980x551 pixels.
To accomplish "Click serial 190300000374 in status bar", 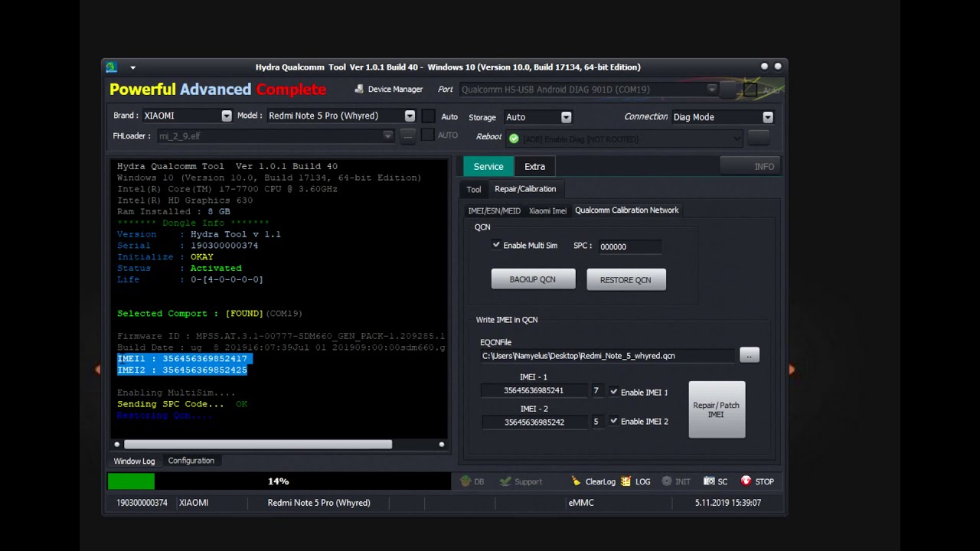I will pos(142,503).
